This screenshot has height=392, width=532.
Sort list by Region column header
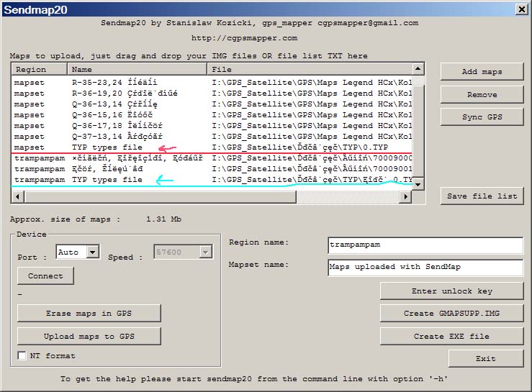point(40,70)
